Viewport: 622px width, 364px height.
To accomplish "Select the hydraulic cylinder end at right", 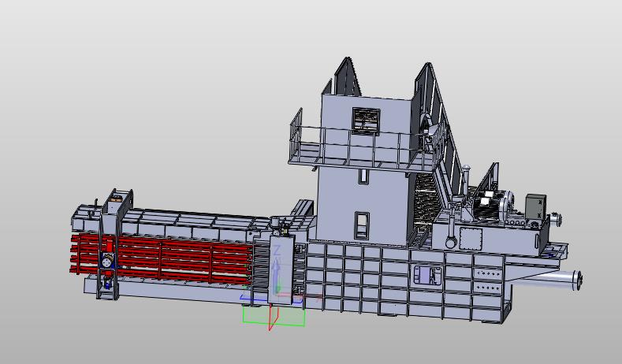I will (576, 280).
